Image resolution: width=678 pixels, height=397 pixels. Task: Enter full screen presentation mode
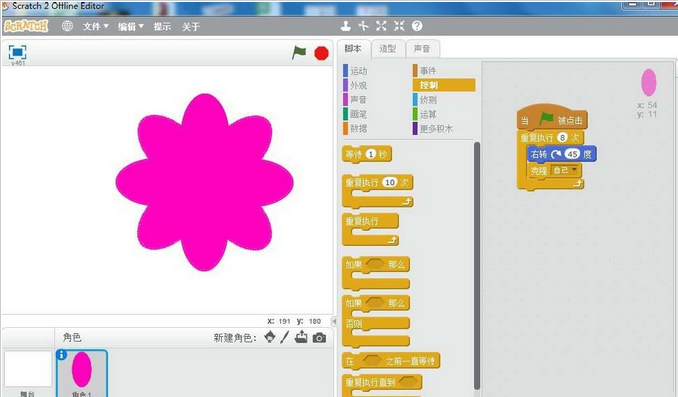coord(17,52)
